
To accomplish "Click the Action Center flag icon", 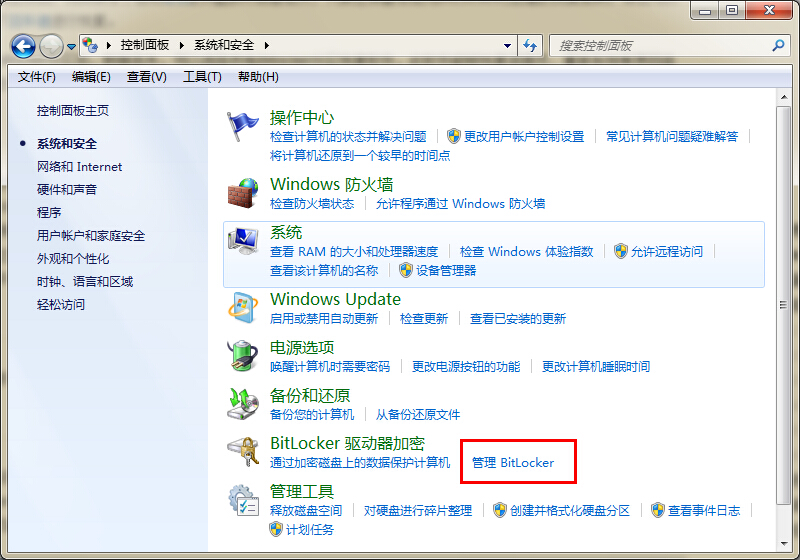I will pos(242,126).
